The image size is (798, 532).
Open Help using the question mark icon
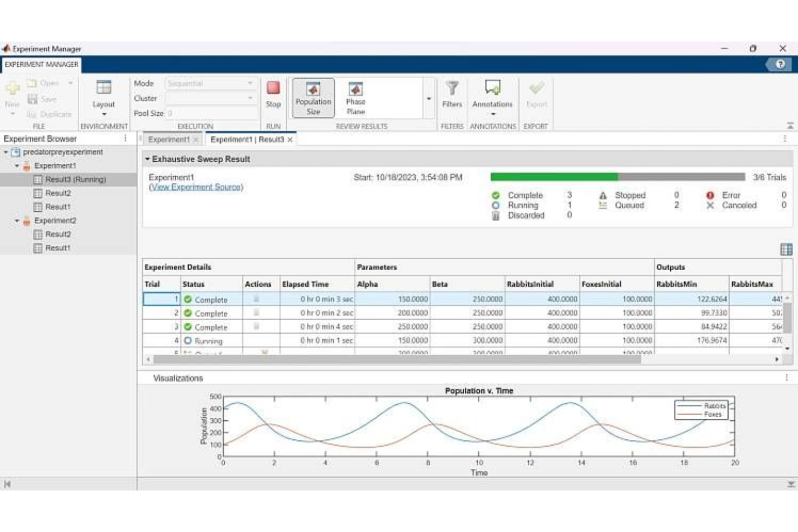(x=779, y=65)
